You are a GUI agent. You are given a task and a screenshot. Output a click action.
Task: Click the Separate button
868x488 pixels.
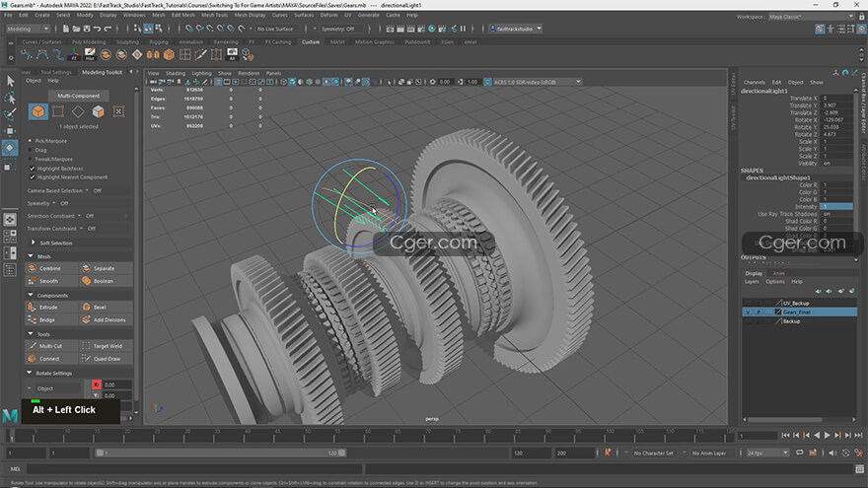106,268
